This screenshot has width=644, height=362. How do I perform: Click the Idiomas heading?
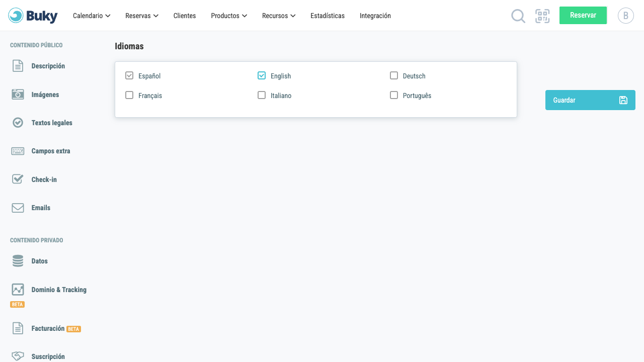coord(129,46)
